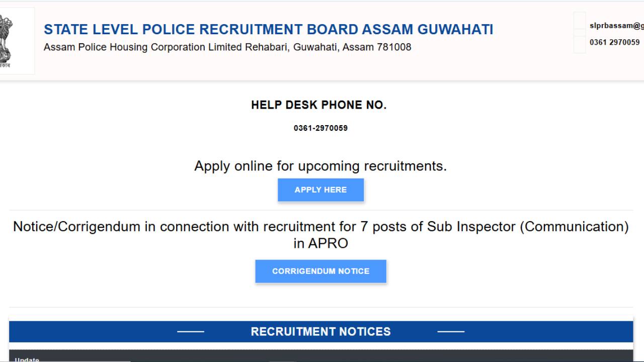The image size is (644, 362).
Task: Click the left dash beside RECRUITMENT NOTICES
Action: (190, 331)
